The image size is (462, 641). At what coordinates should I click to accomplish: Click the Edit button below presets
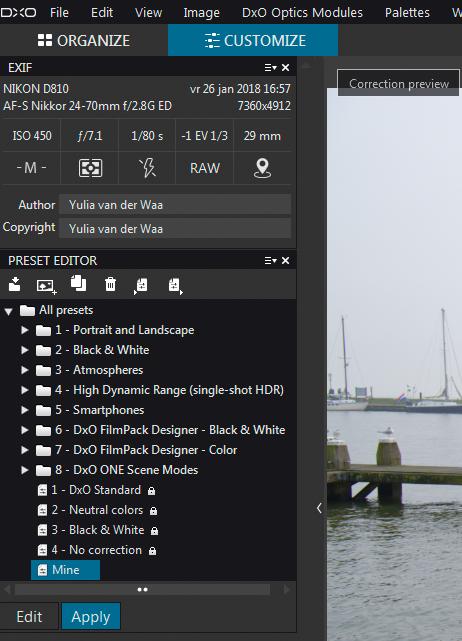[x=29, y=616]
